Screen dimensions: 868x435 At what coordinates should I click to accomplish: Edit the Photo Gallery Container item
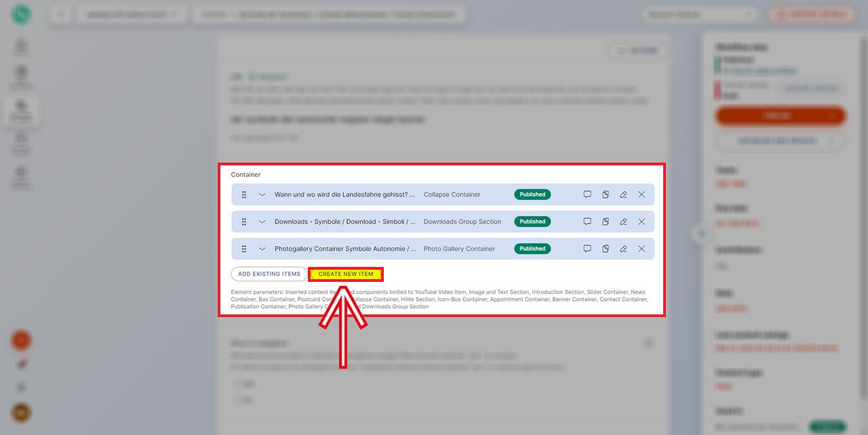click(x=623, y=249)
